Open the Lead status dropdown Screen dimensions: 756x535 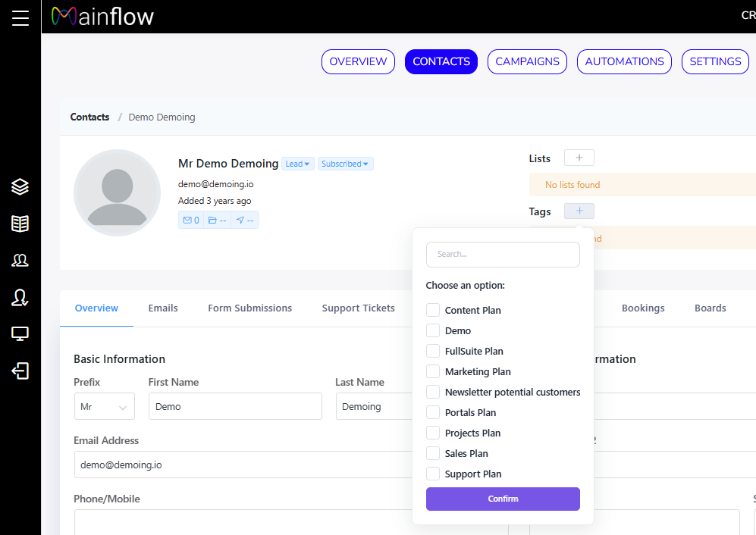pos(297,164)
